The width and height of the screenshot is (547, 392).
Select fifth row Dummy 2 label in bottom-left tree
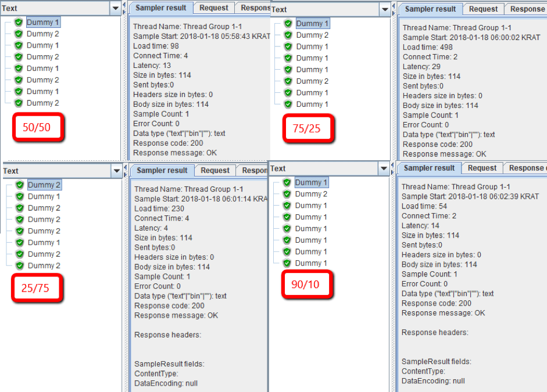pyautogui.click(x=44, y=231)
